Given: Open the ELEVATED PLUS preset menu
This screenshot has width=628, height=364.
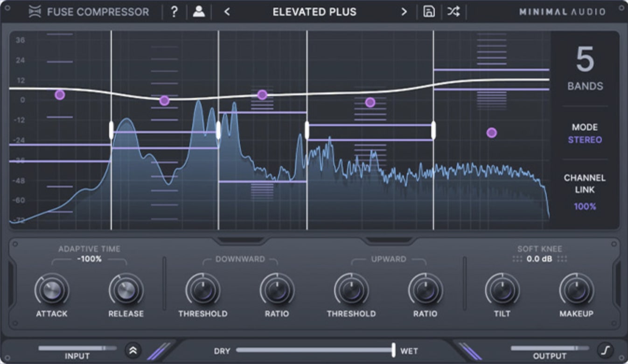Looking at the screenshot, I should [314, 12].
